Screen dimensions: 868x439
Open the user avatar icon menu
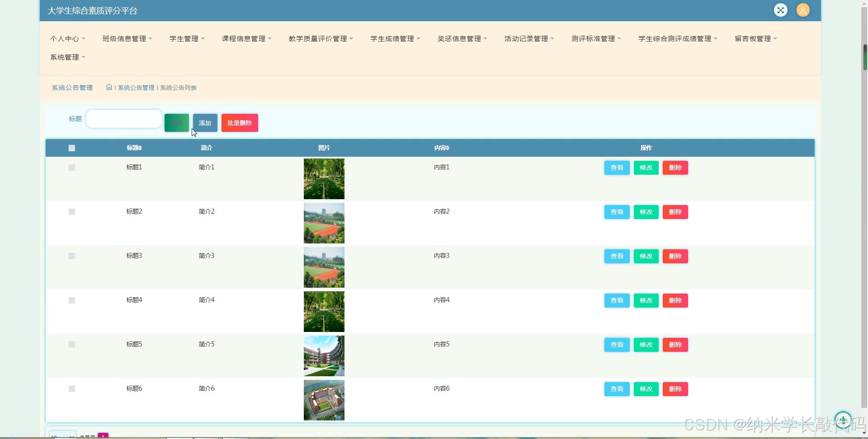[x=803, y=10]
